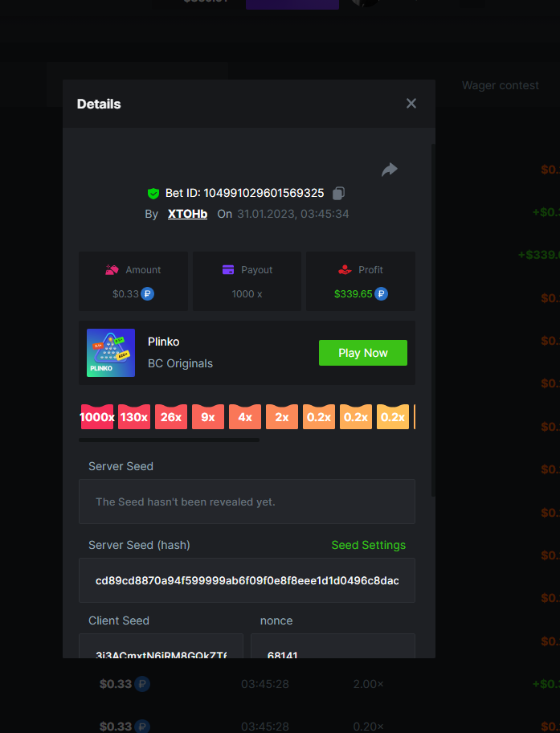This screenshot has height=733, width=560.
Task: Close the Details dialog
Action: (x=411, y=104)
